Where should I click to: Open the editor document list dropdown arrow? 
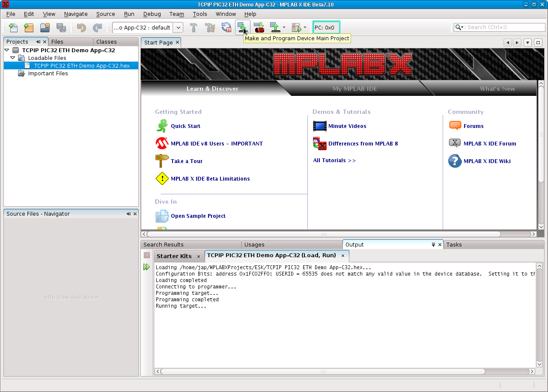[x=527, y=42]
